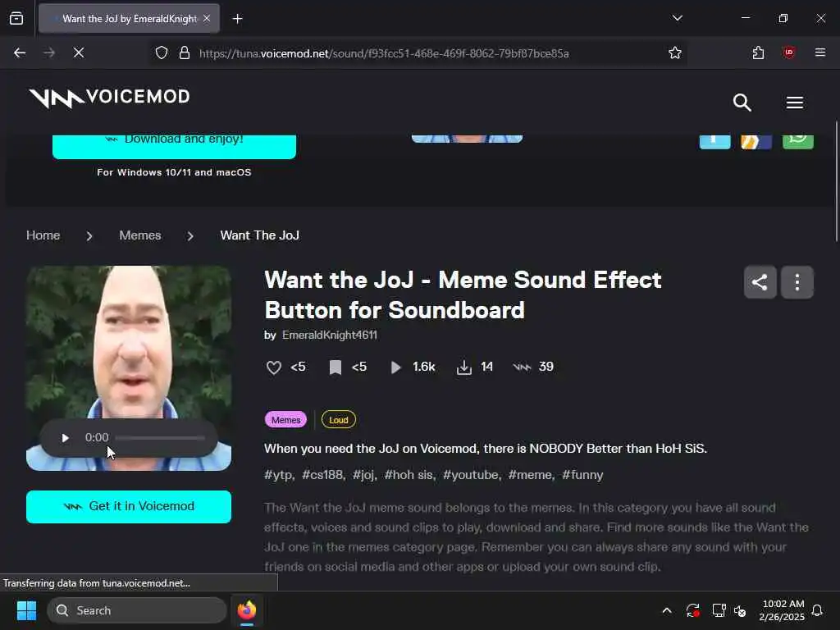Navigate to Memes breadcrumb
This screenshot has height=630, width=840.
tap(139, 235)
